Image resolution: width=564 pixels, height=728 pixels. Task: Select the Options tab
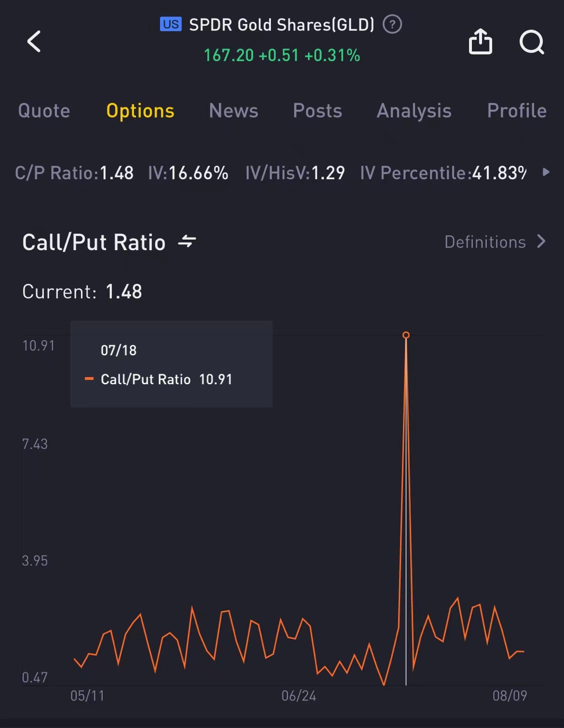click(140, 111)
